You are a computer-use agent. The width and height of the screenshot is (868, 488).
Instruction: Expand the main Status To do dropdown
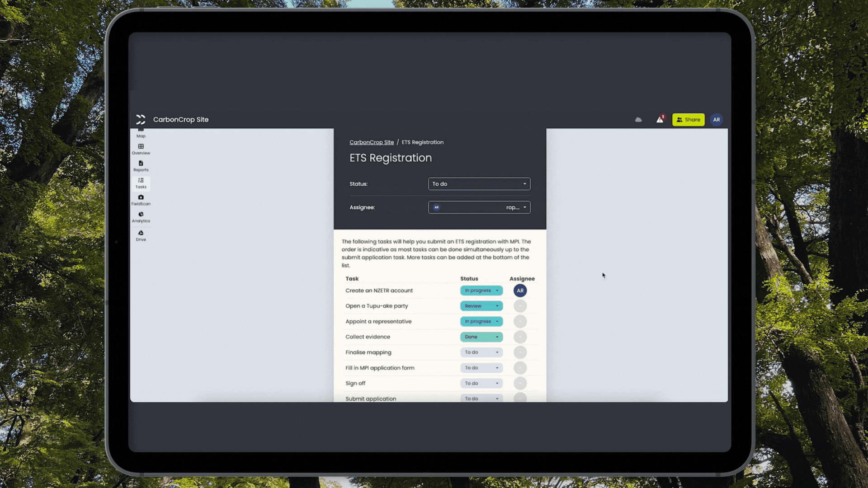click(479, 184)
